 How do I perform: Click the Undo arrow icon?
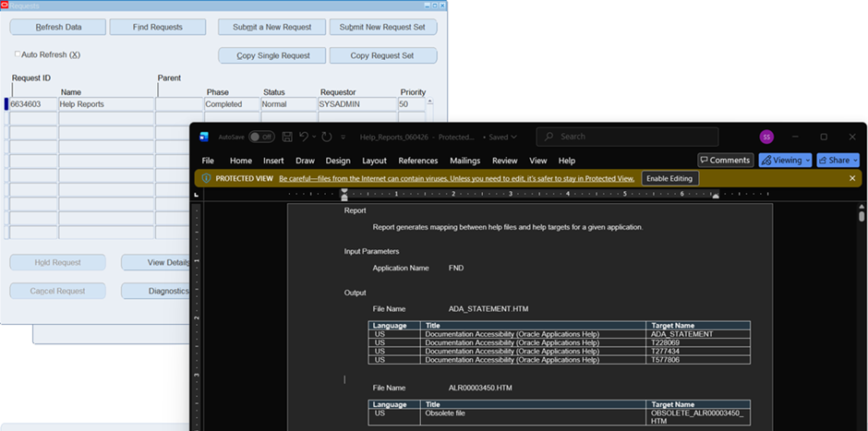[x=304, y=137]
